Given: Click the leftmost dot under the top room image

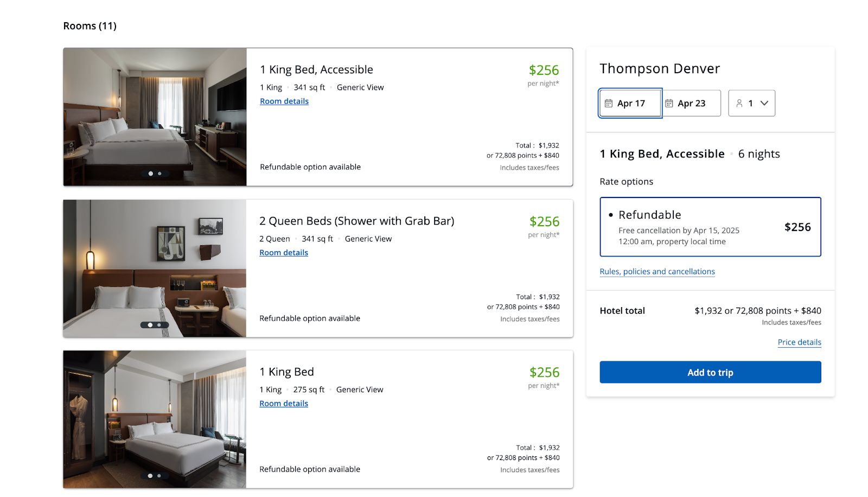Looking at the screenshot, I should click(x=150, y=174).
